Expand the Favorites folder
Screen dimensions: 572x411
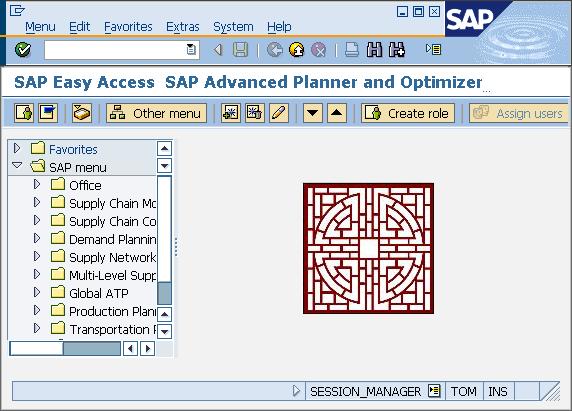click(x=17, y=148)
